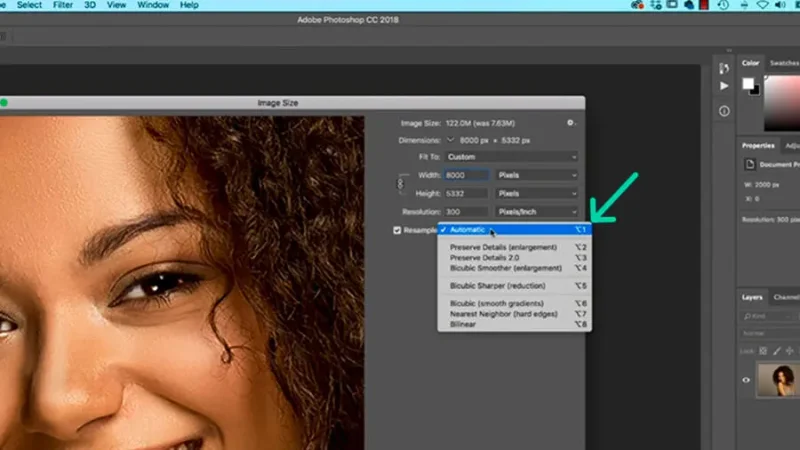Viewport: 800px width, 450px height.
Task: Open the Select menu
Action: (x=29, y=5)
